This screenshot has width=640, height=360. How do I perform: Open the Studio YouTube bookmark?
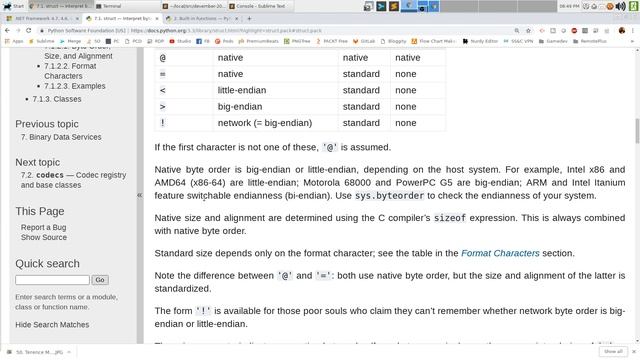click(180, 41)
